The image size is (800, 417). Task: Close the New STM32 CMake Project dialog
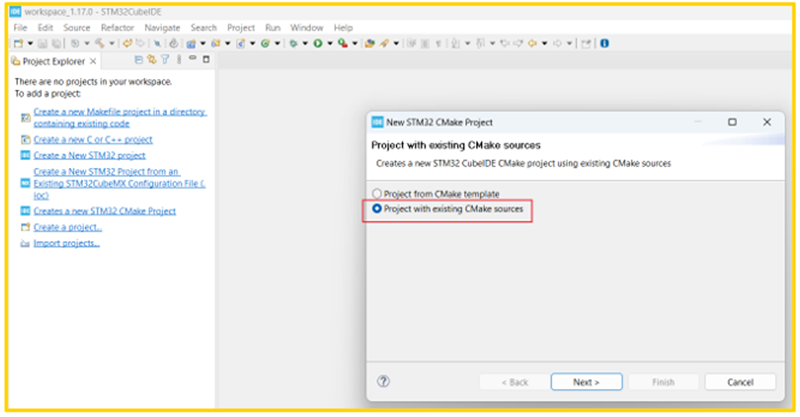pos(767,122)
